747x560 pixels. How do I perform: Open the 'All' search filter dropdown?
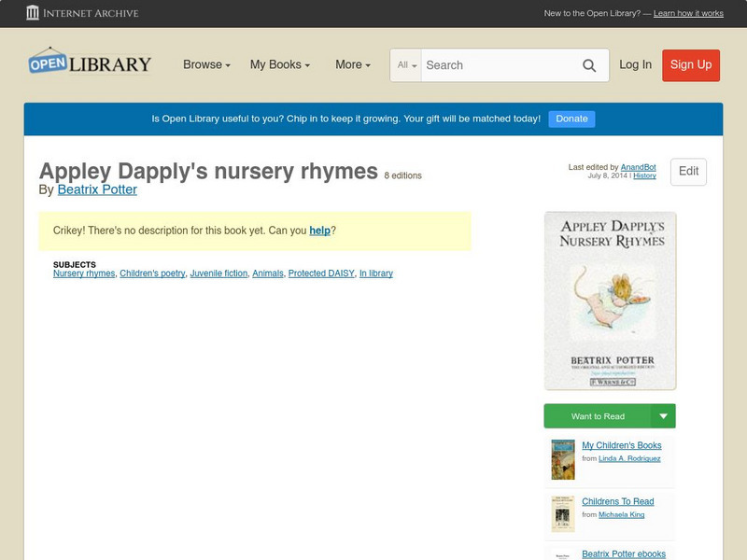[x=404, y=65]
